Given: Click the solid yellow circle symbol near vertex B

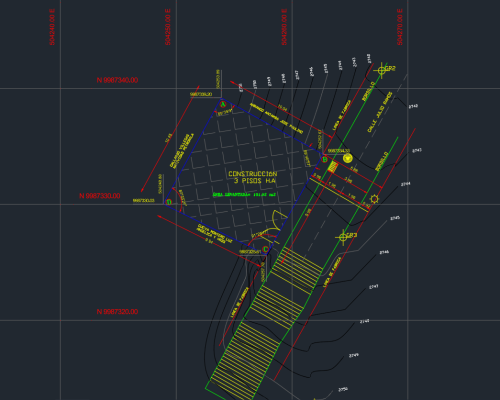Looking at the screenshot, I should pyautogui.click(x=347, y=158).
